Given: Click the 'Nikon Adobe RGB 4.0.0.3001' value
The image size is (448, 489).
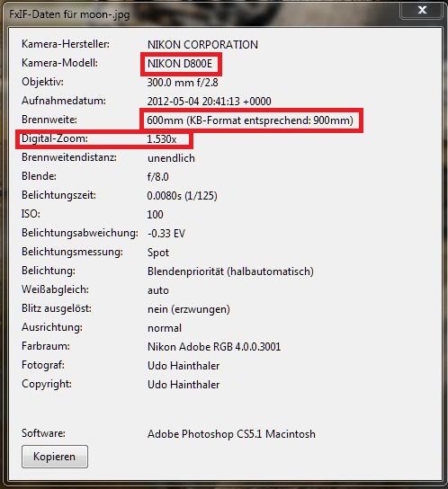Looking at the screenshot, I should coord(214,347).
